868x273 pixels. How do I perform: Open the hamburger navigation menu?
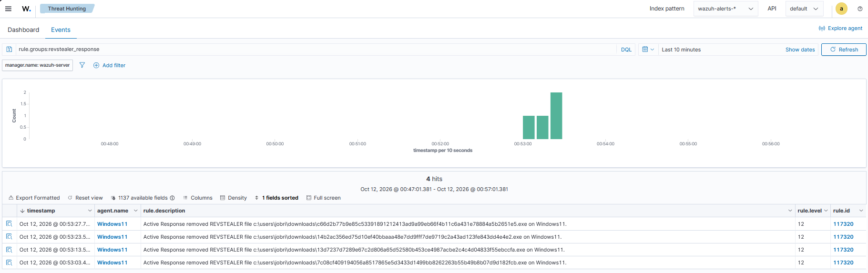pos(8,9)
